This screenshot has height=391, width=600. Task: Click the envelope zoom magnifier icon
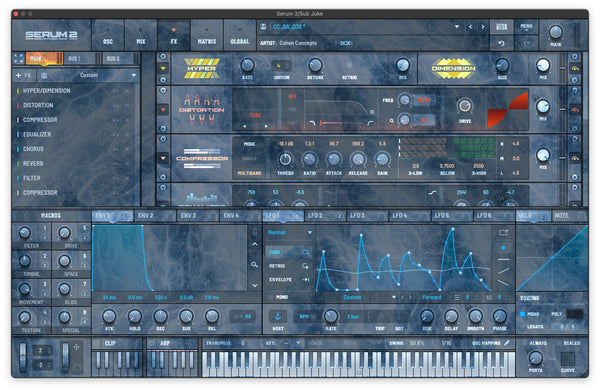tap(254, 264)
